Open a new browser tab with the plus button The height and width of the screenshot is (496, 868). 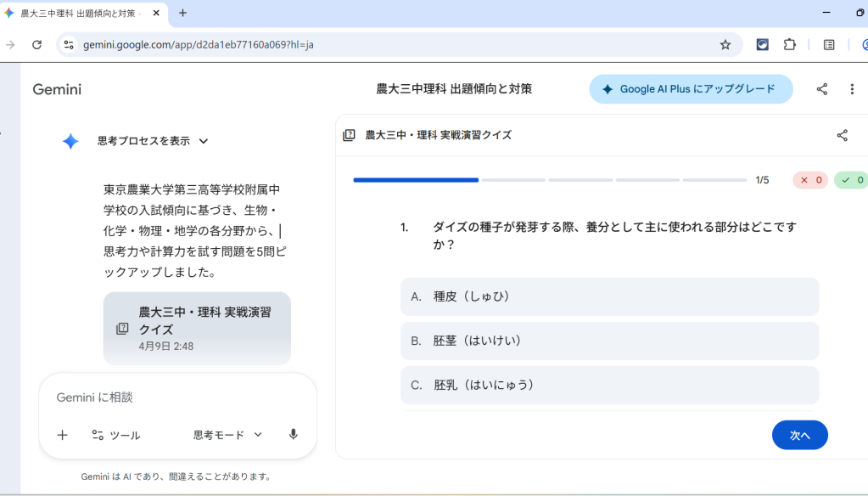point(182,13)
